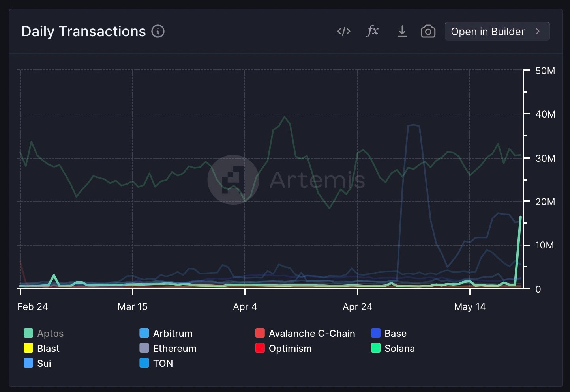Toggle Avalanche C-Chain series label
Viewport: 570px width, 392px height.
[x=312, y=334]
